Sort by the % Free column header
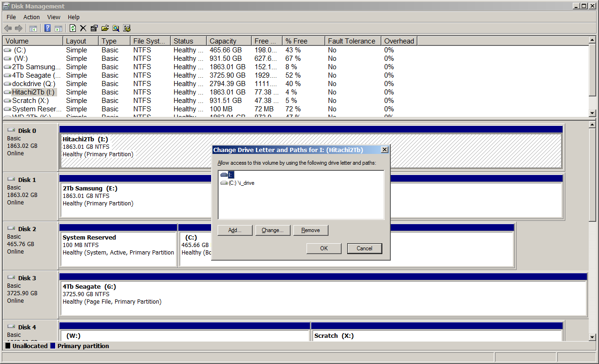 (304, 41)
